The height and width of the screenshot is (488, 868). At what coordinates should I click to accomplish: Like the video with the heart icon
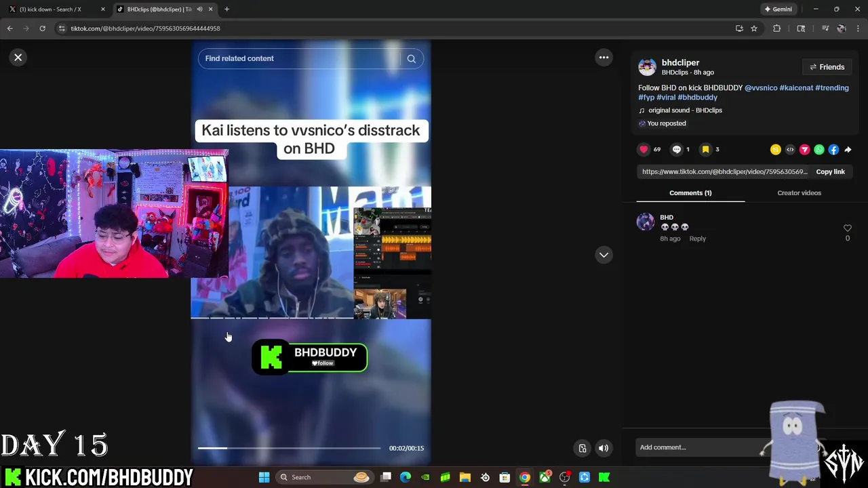(644, 150)
